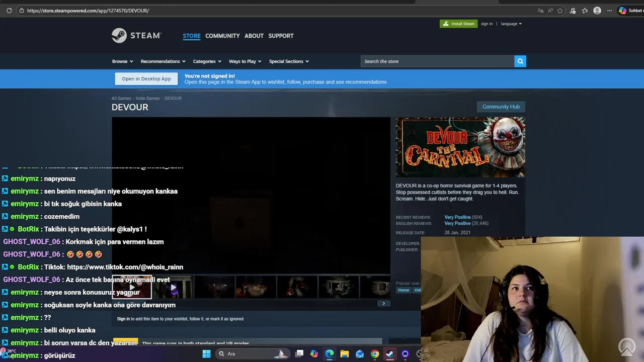Add page to favorites with the star icon

[x=560, y=11]
